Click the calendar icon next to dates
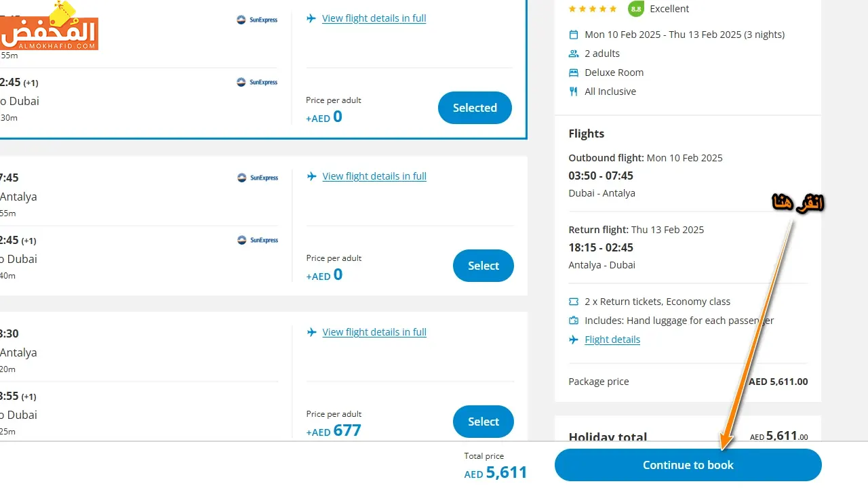Image resolution: width=868 pixels, height=488 pixels. pyautogui.click(x=574, y=35)
